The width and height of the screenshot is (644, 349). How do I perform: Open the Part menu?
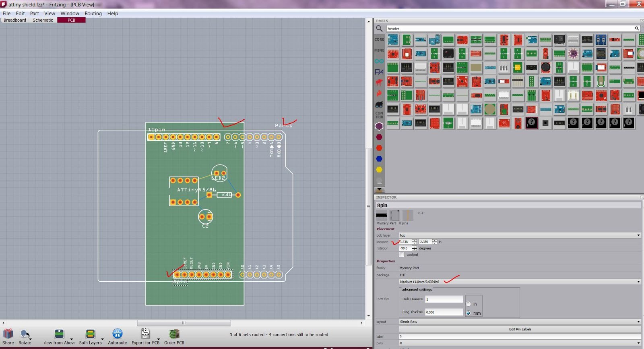tap(35, 13)
